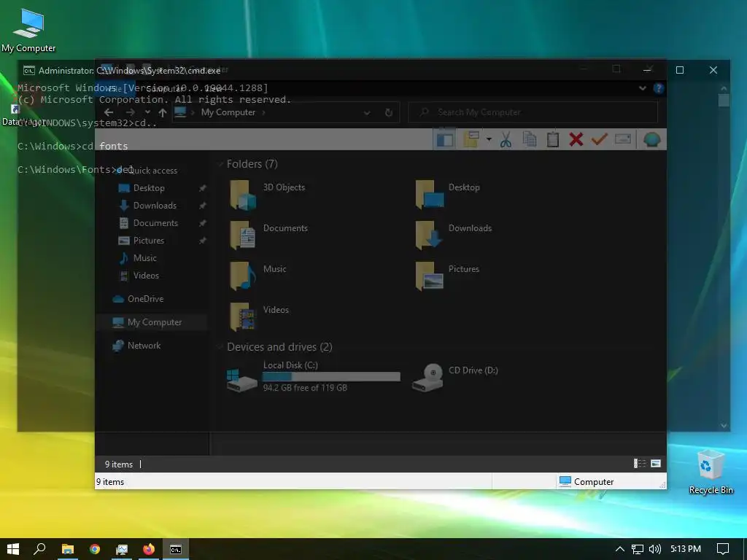This screenshot has height=560, width=747.
Task: Open File Explorer from taskbar
Action: [x=68, y=549]
